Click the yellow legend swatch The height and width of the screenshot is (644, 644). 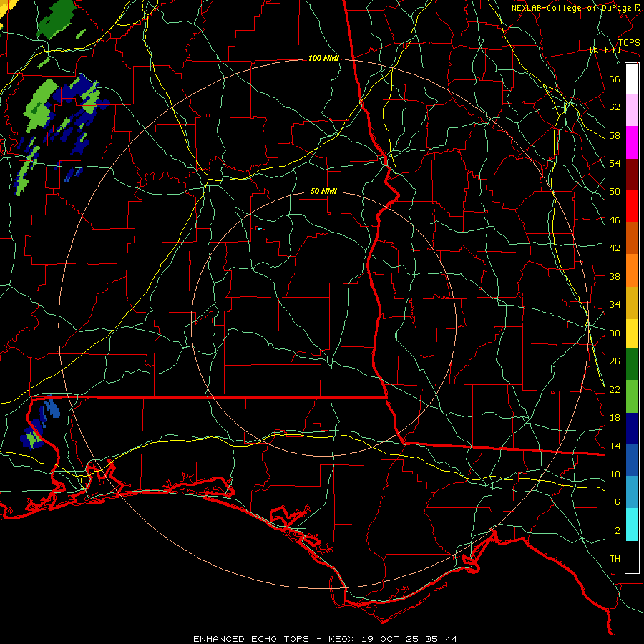click(632, 333)
